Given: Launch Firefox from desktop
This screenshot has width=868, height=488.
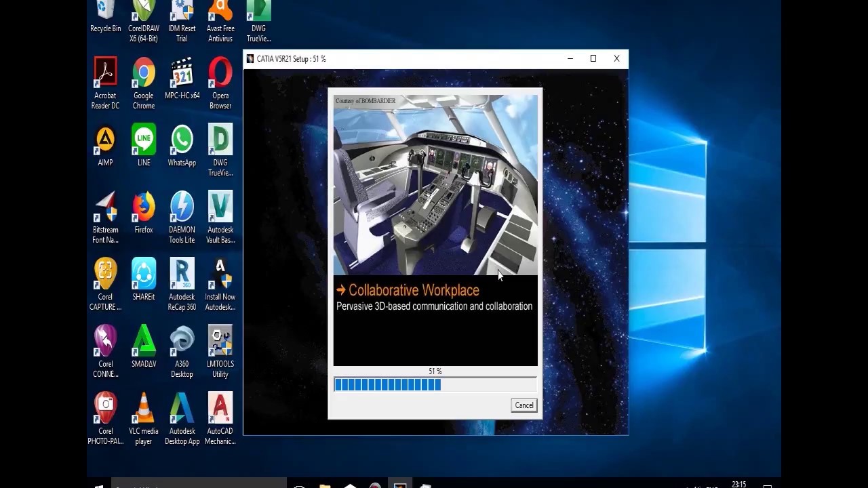Looking at the screenshot, I should [144, 213].
